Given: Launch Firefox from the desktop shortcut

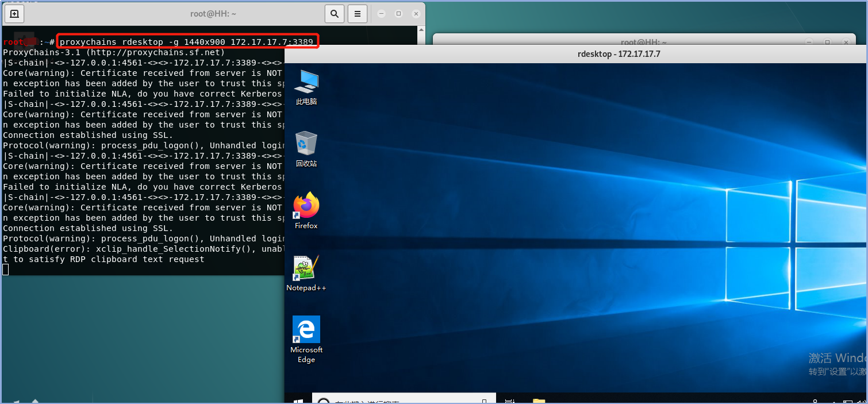Looking at the screenshot, I should tap(306, 211).
